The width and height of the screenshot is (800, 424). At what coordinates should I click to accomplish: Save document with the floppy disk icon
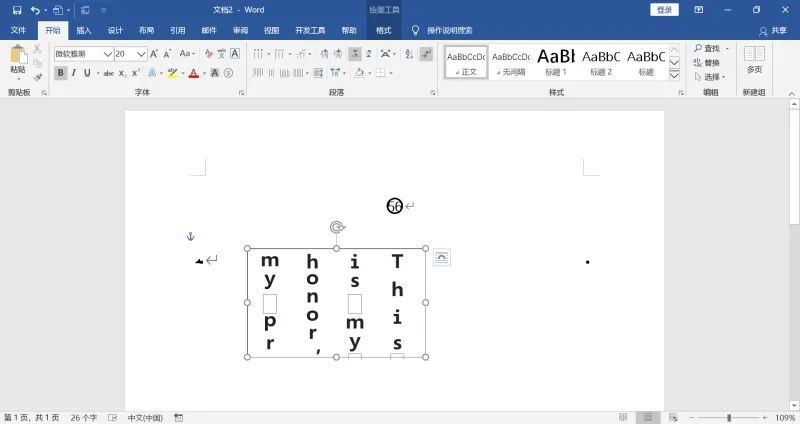point(17,10)
